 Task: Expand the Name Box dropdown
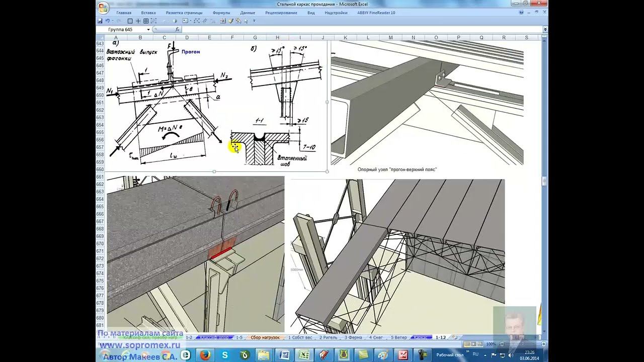point(148,30)
